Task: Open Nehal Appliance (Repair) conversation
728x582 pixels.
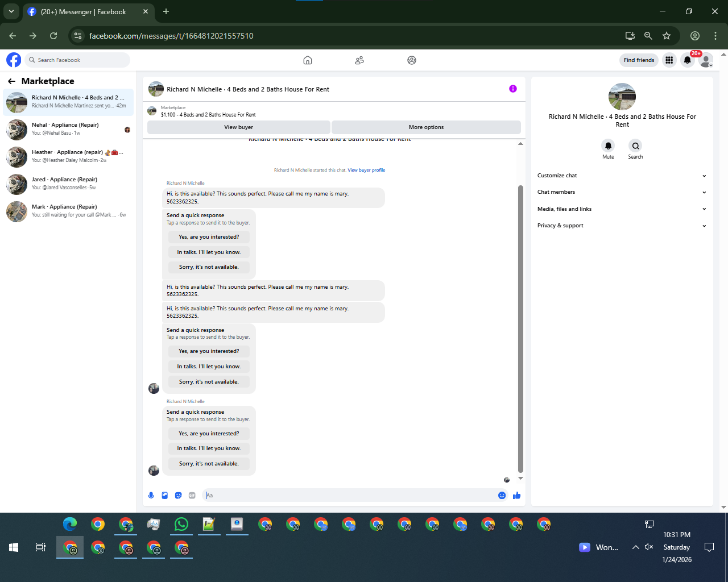Action: (68, 129)
